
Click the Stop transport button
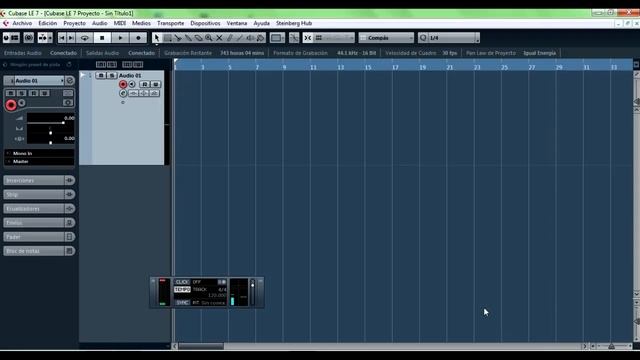102,38
